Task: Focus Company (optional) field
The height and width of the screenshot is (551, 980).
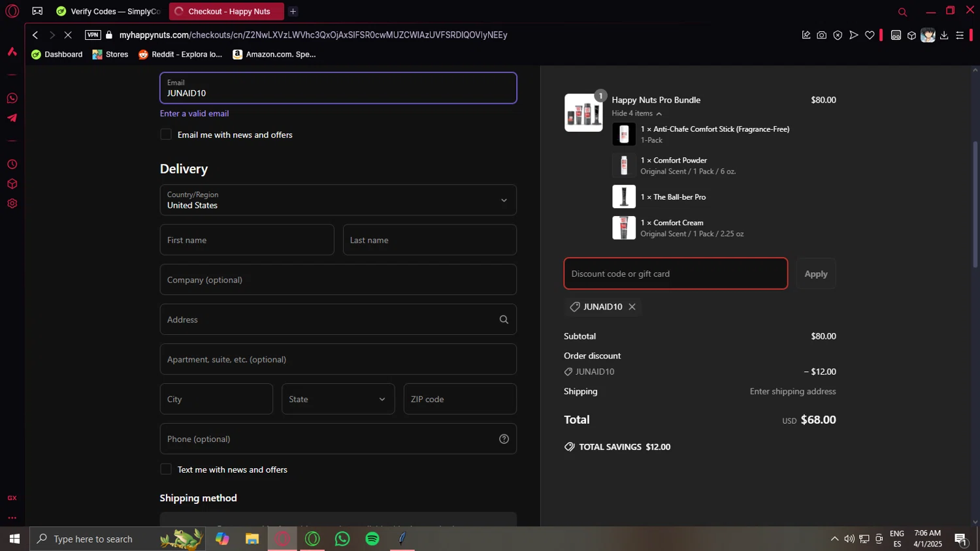Action: point(338,279)
